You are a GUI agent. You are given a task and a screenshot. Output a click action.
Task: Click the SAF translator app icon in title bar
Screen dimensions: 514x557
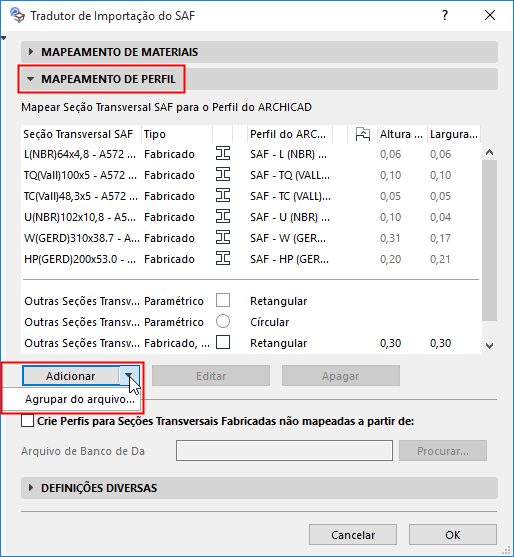point(17,15)
